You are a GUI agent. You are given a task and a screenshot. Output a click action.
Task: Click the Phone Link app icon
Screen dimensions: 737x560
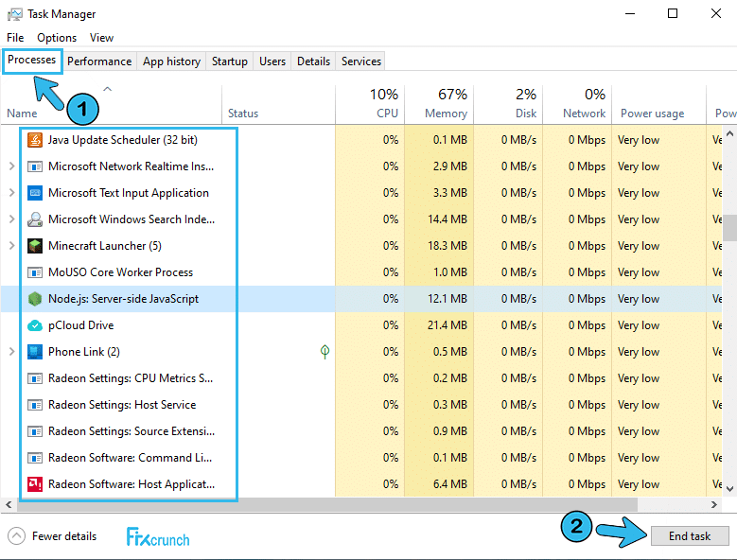(35, 352)
